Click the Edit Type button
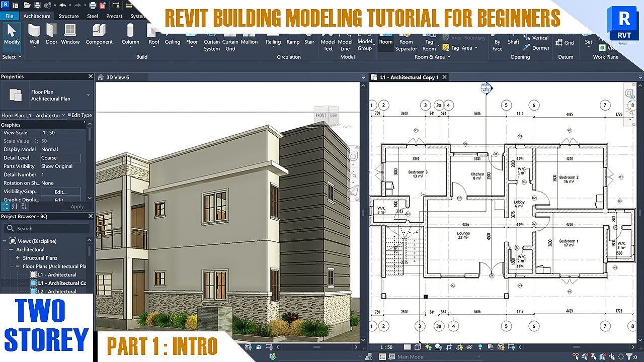644x362 pixels. [x=80, y=115]
